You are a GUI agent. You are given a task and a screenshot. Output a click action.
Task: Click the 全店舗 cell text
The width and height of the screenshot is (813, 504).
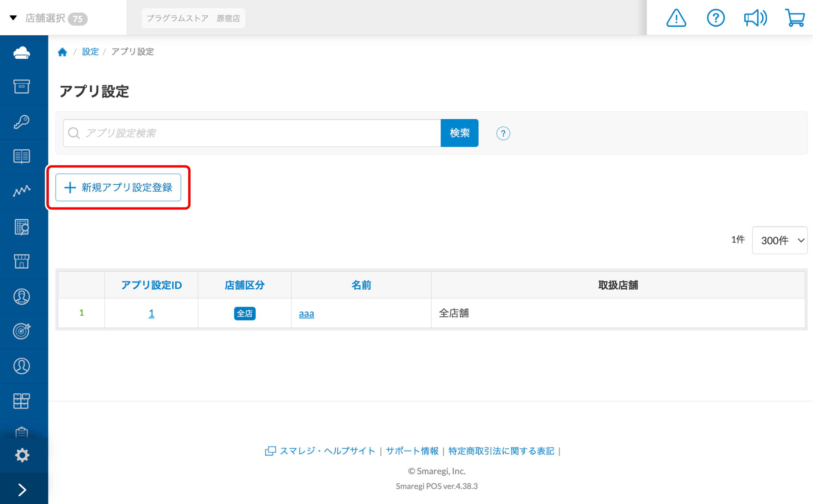(454, 313)
